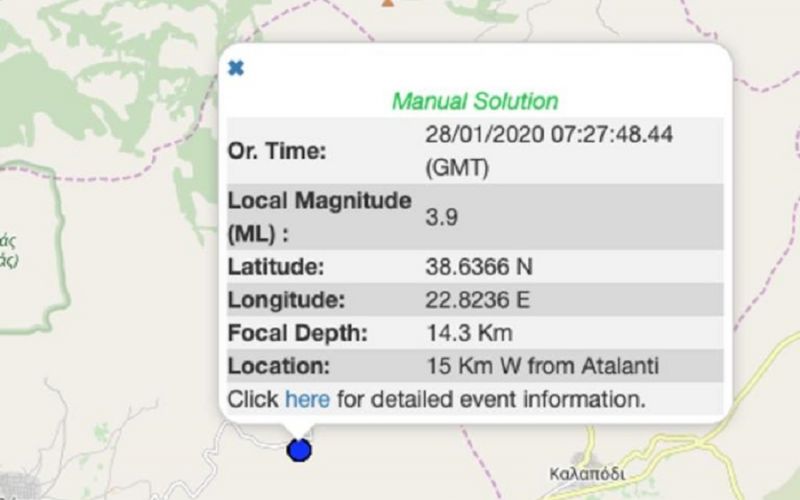The image size is (800, 500).
Task: Click the 'Local Magnitude (ML)' label
Action: 318,216
